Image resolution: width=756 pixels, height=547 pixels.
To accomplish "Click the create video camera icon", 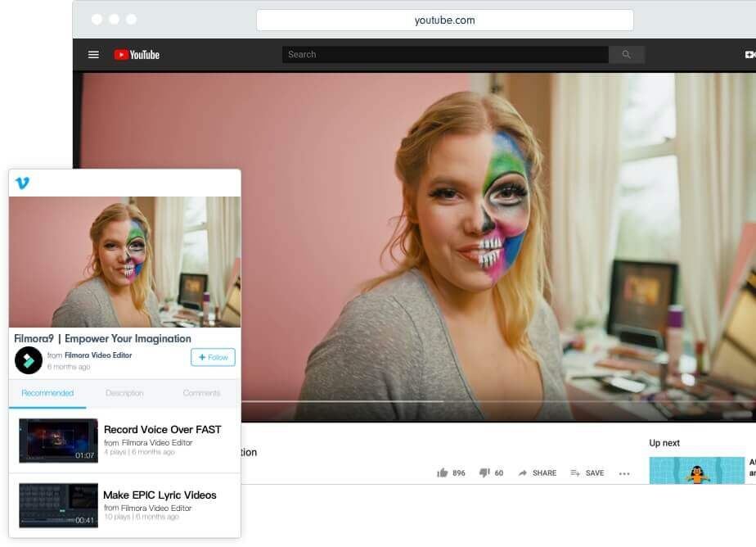I will [x=749, y=55].
